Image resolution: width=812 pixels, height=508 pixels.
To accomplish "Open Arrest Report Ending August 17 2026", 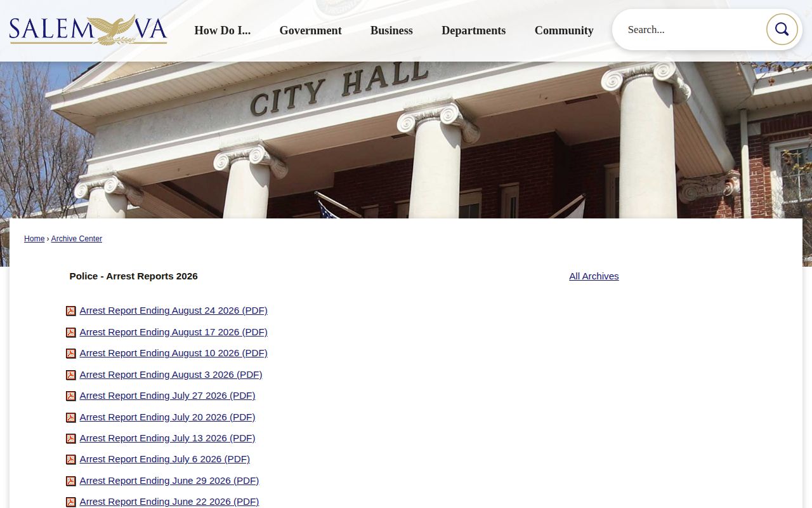I will point(174,332).
